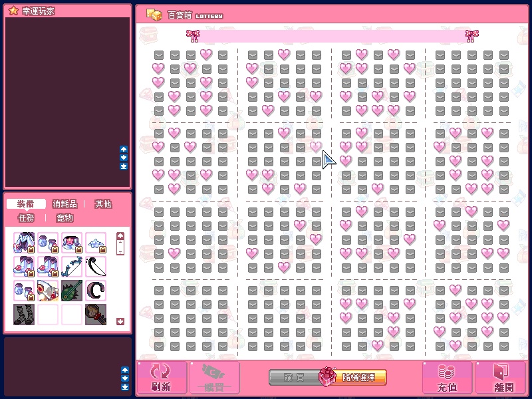Viewport: 532px width, 399px height.
Task: Switch to the 消耗品 tab
Action: point(65,204)
